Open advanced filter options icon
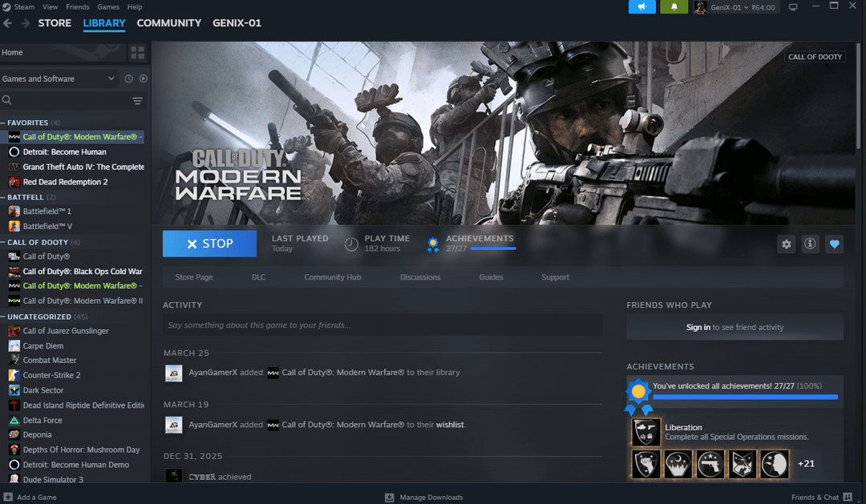Screen dimensions: 866x504 tap(138, 101)
